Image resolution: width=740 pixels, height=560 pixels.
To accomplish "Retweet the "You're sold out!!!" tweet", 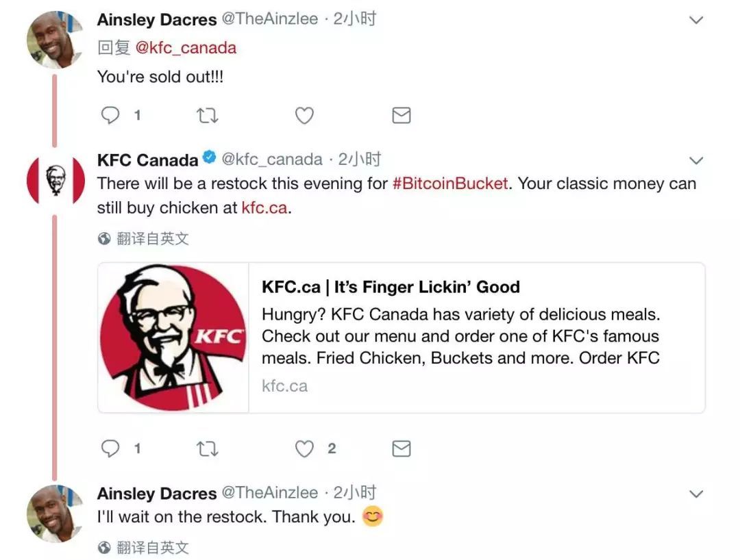I will click(x=207, y=116).
